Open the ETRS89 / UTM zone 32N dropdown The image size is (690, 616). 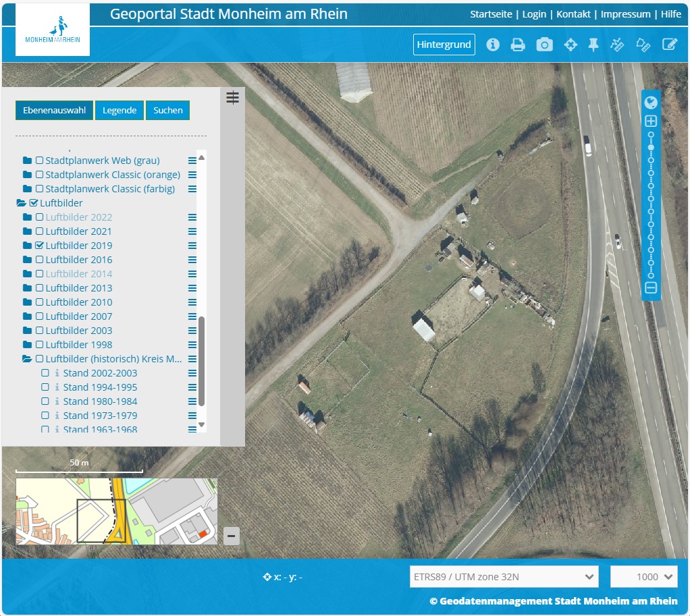[x=504, y=577]
